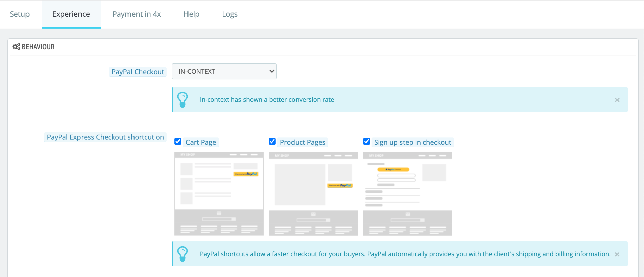Click the PayPal shortcuts faster checkout text
644x277 pixels.
[405, 254]
